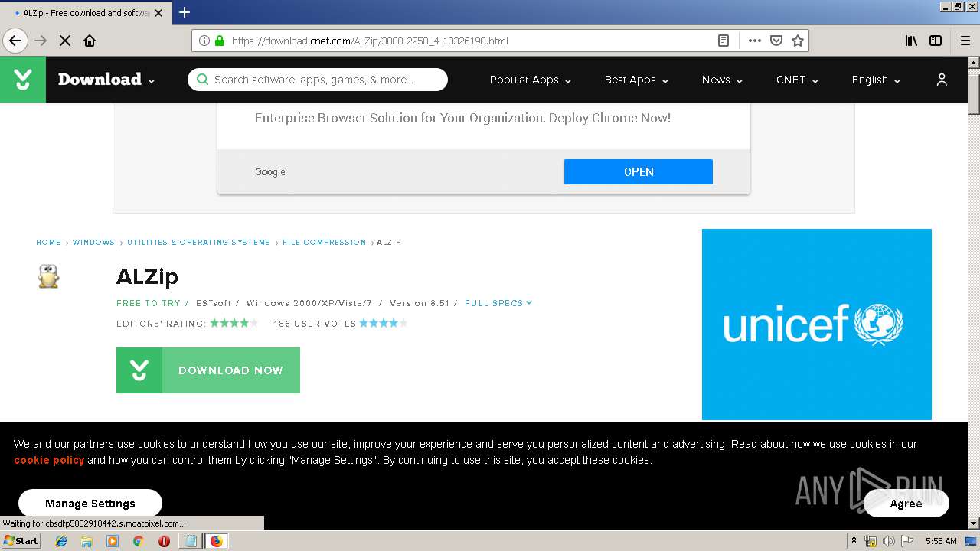This screenshot has height=551, width=980.
Task: Open the Windows Start menu
Action: (21, 541)
